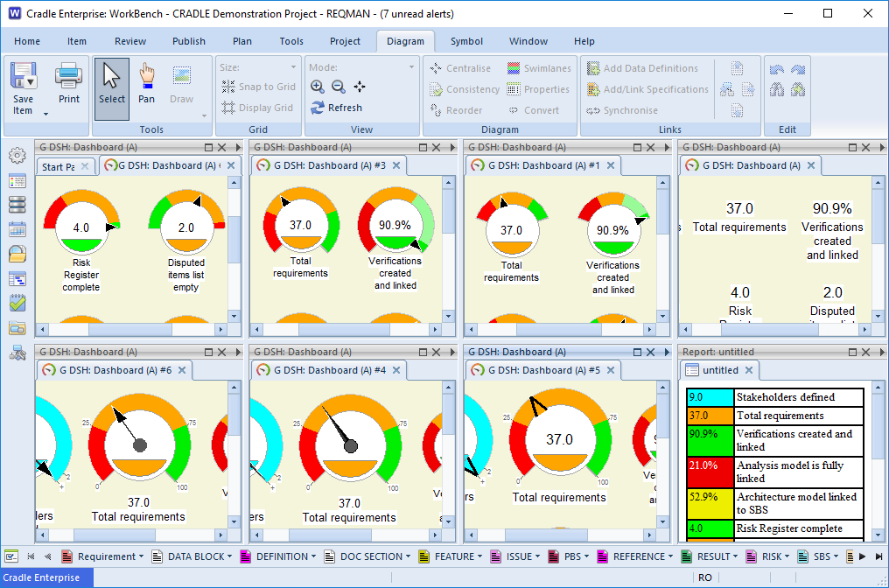
Task: Click the cyan 9.0 Stakeholders cell
Action: (x=710, y=397)
